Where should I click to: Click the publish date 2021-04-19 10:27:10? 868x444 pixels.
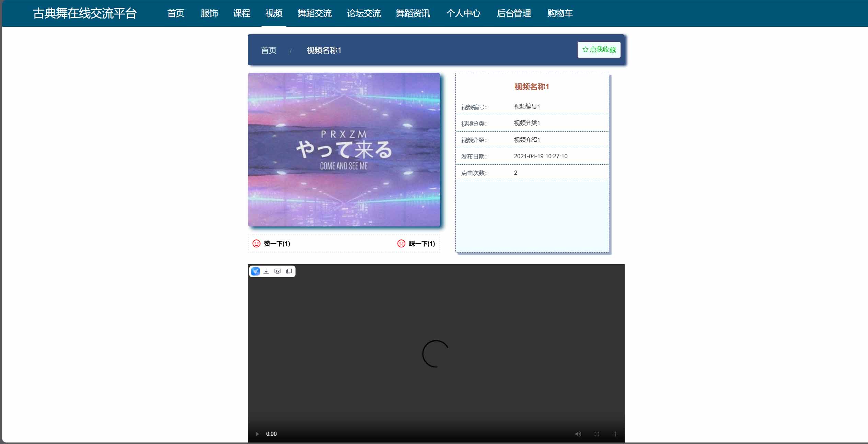click(541, 156)
